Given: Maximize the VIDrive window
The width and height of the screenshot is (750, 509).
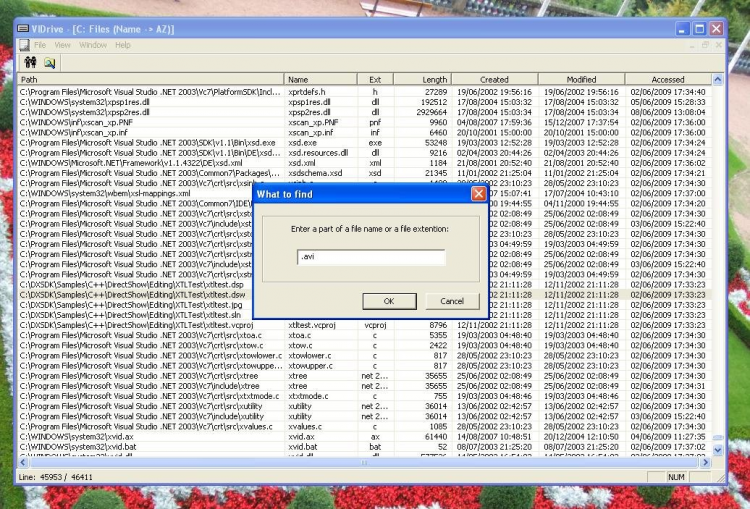Looking at the screenshot, I should coord(699,29).
